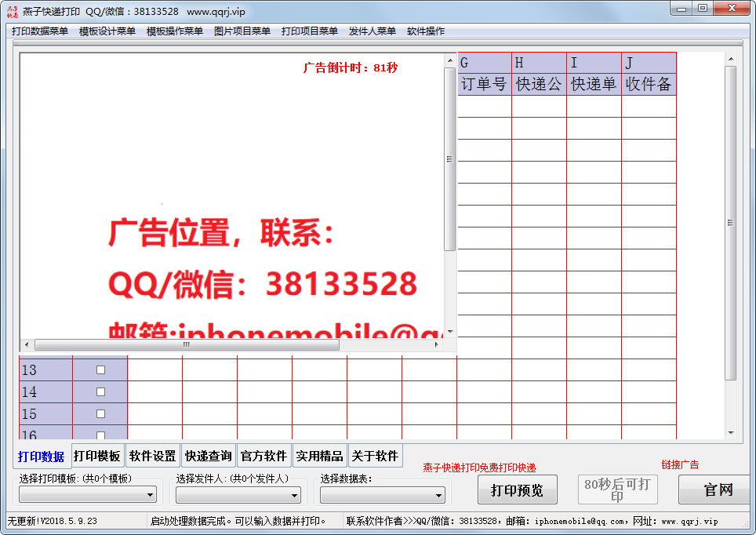Check the checkbox on row 14
This screenshot has height=535, width=756.
100,391
